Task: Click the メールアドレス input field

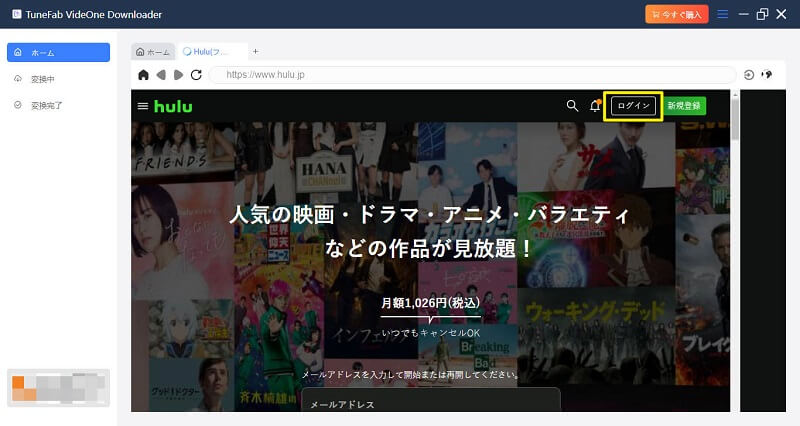Action: click(x=431, y=399)
